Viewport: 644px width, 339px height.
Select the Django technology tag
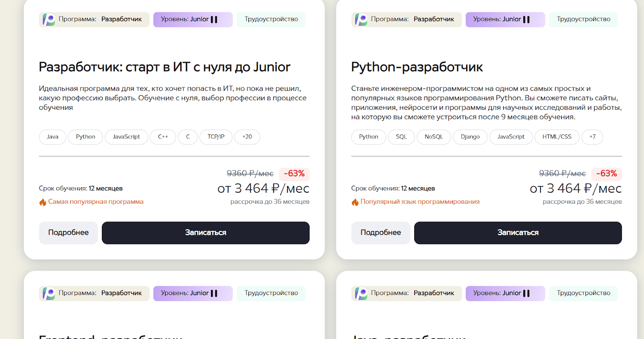tap(470, 137)
